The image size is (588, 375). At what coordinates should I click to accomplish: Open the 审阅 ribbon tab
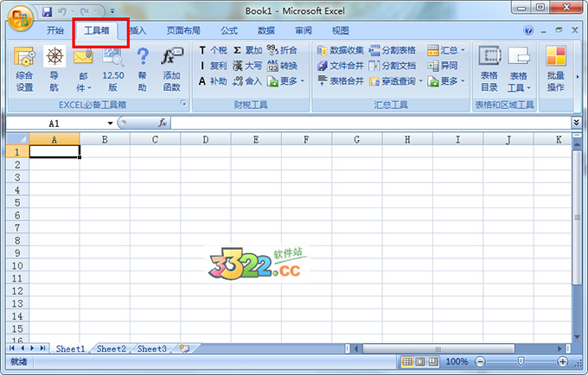(304, 31)
